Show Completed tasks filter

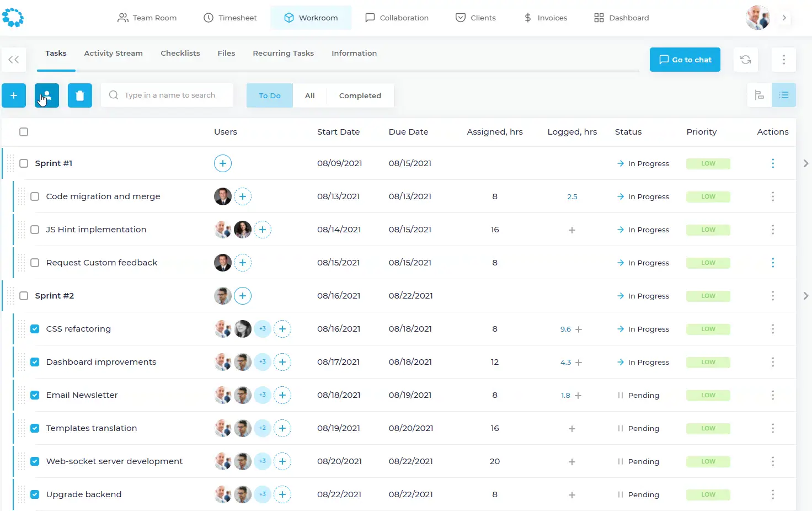pos(360,95)
